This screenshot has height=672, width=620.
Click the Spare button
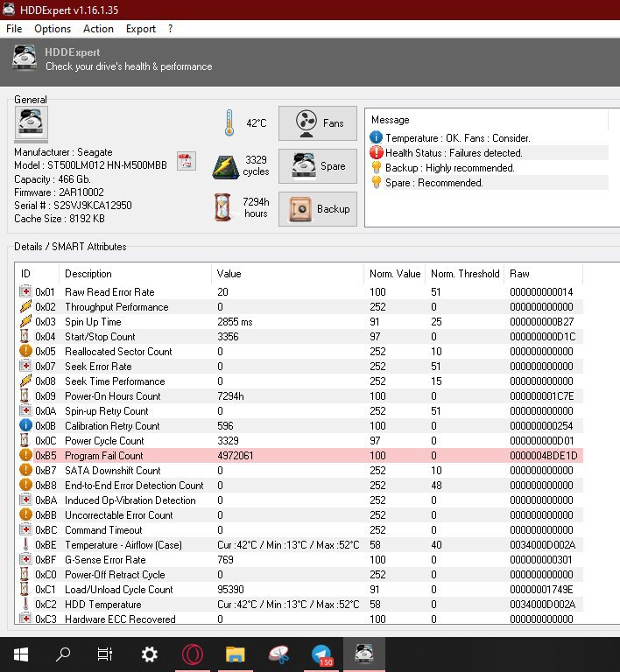tap(318, 166)
